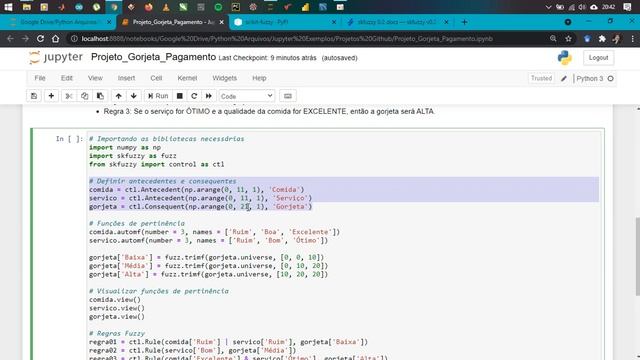Screen dimensions: 640x360
Task: Move selected cell up with arrow icon
Action: 118,96
